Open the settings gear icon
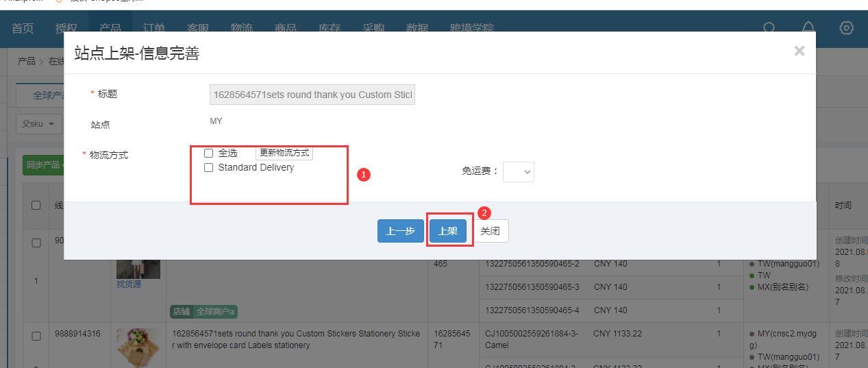This screenshot has height=368, width=868. tap(847, 28)
